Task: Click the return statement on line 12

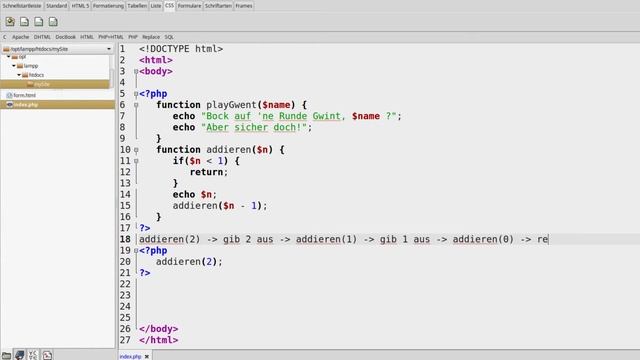Action: [209, 172]
